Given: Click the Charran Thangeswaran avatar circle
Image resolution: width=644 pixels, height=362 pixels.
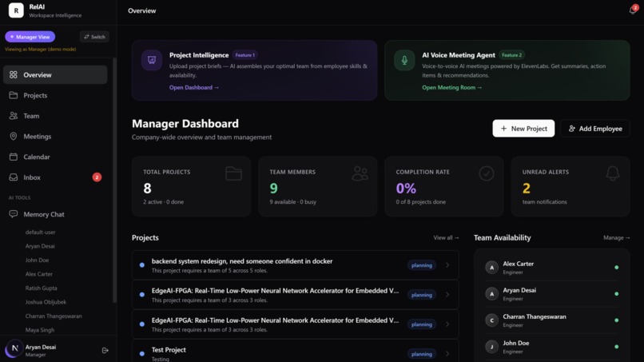Looking at the screenshot, I should click(491, 320).
